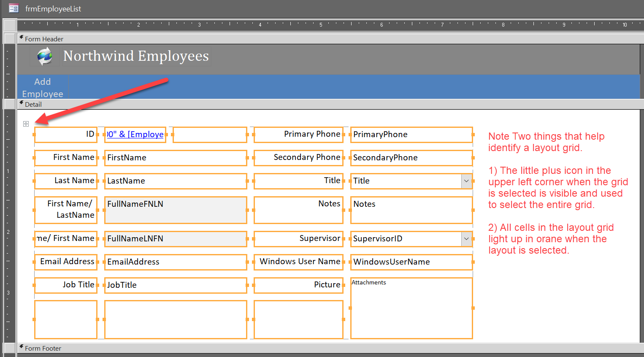The height and width of the screenshot is (357, 644).
Task: Select the Secondary Phone label
Action: pyautogui.click(x=298, y=158)
